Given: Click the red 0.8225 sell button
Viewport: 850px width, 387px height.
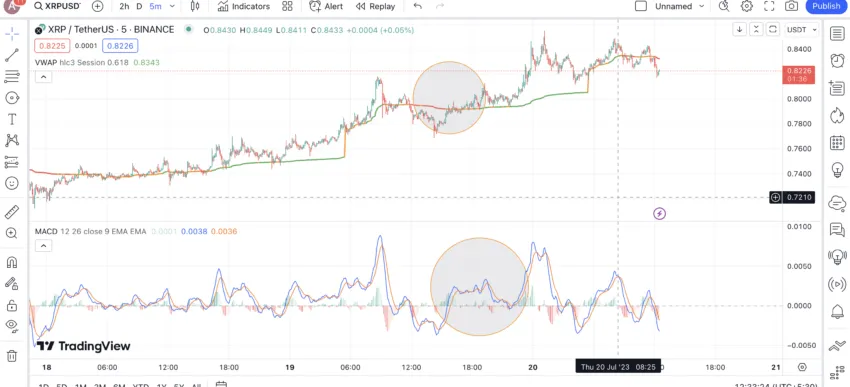Looking at the screenshot, I should coord(52,46).
